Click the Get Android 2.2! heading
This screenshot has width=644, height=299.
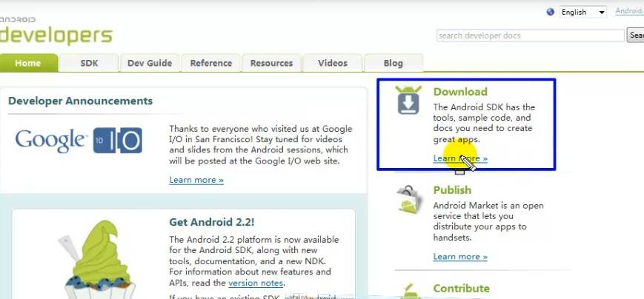(211, 222)
